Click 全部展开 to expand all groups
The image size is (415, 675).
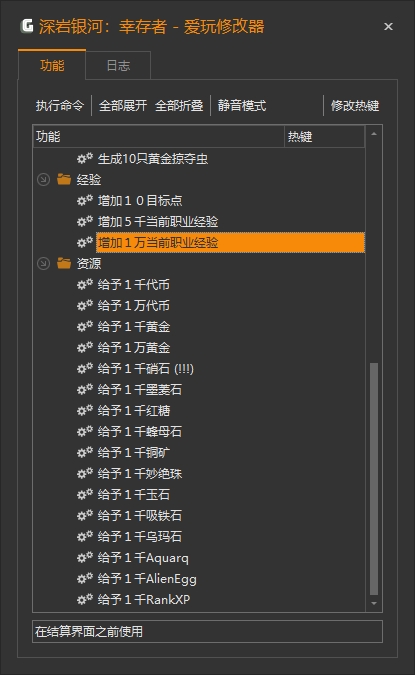pos(123,105)
